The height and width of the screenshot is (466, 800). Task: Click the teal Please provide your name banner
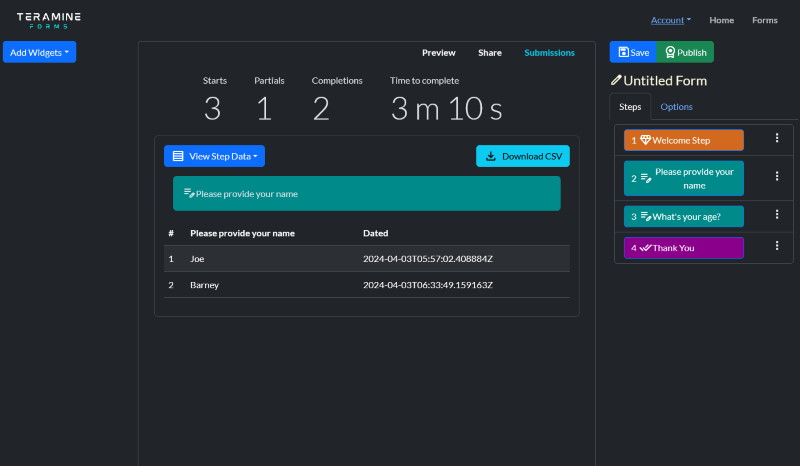point(366,193)
